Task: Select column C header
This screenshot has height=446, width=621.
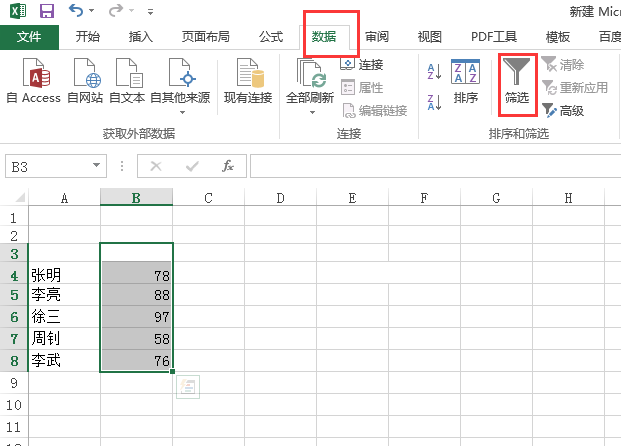Action: pos(209,198)
